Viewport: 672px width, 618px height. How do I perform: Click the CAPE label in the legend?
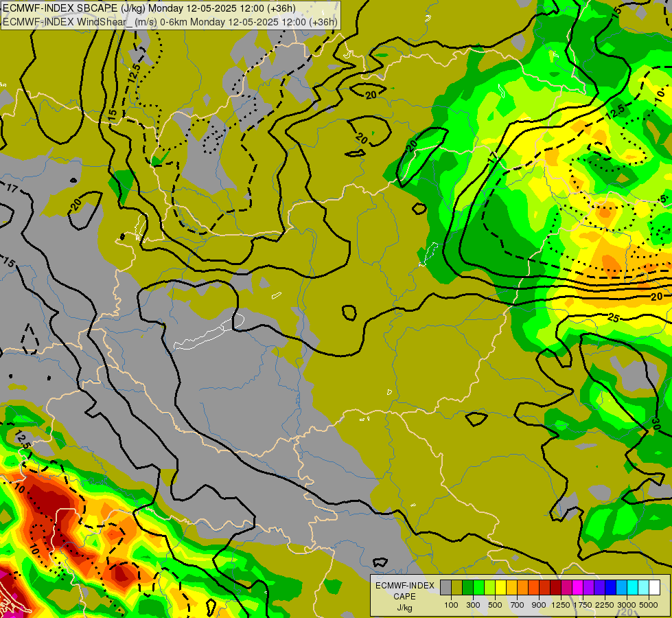(404, 597)
